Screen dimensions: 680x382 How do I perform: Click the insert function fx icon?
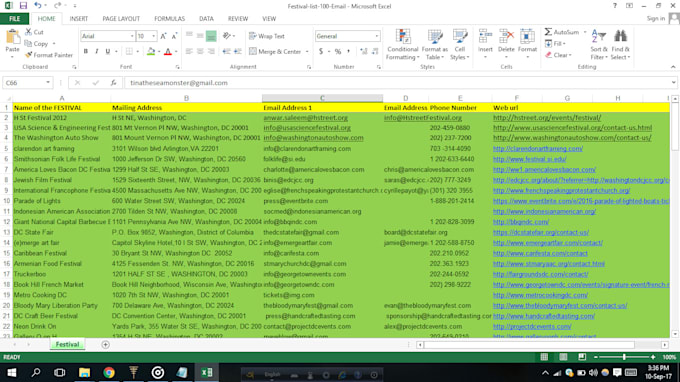[113, 83]
